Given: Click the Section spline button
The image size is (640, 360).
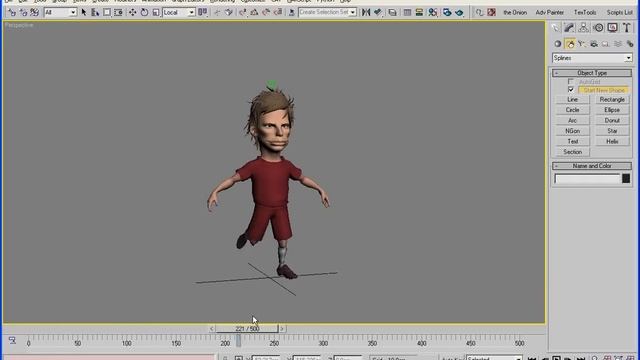Looking at the screenshot, I should [x=572, y=152].
